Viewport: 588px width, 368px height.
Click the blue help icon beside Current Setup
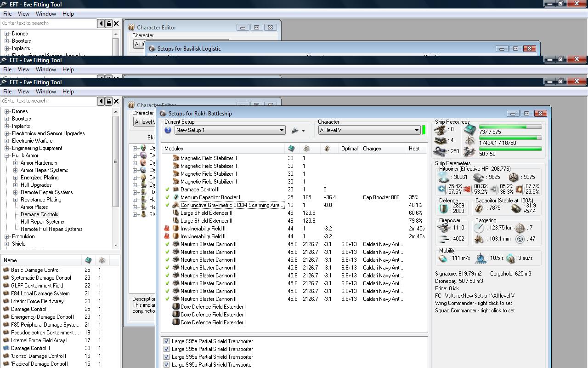168,130
